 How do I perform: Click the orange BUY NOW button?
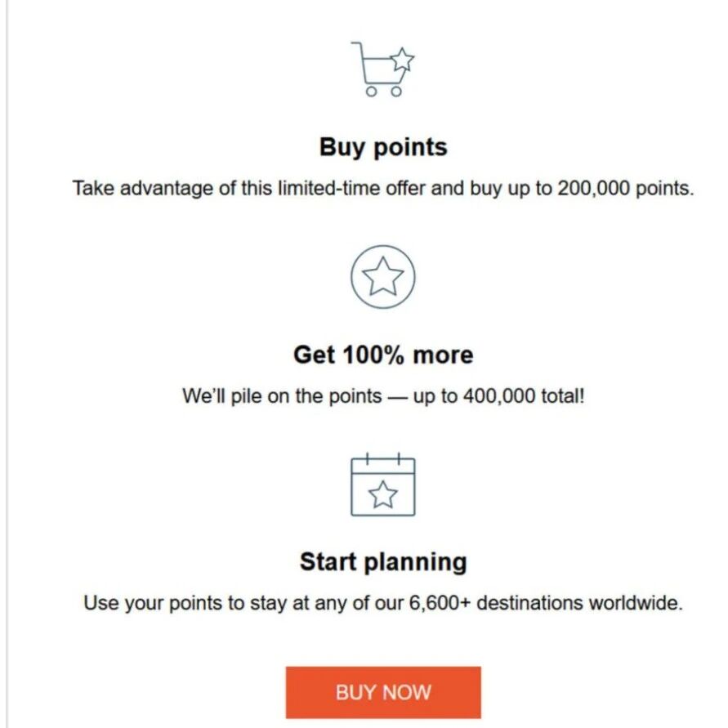tap(383, 692)
